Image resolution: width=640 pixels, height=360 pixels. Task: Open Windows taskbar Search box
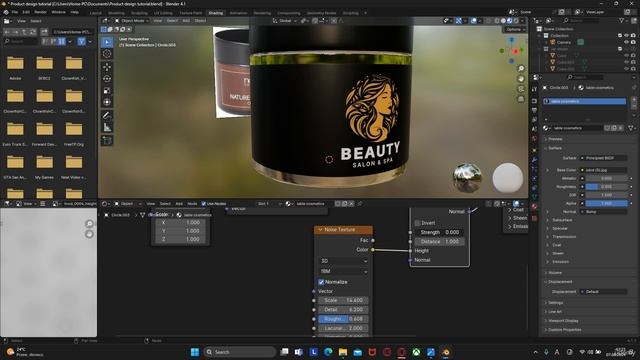click(x=240, y=352)
